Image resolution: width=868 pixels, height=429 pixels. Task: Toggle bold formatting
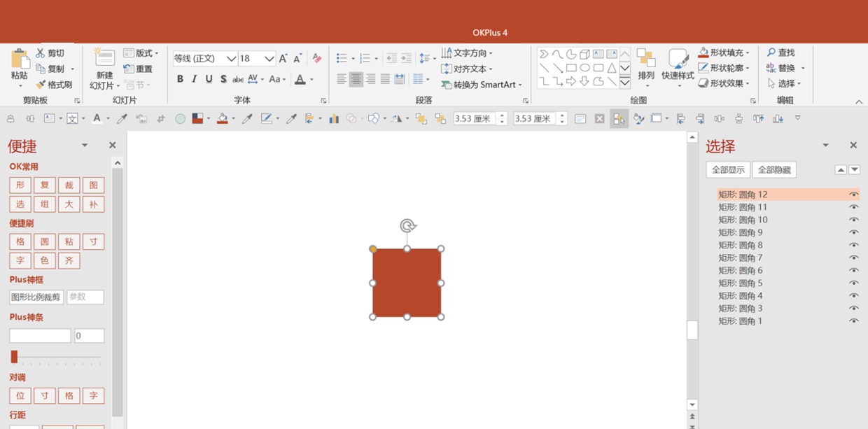[180, 79]
